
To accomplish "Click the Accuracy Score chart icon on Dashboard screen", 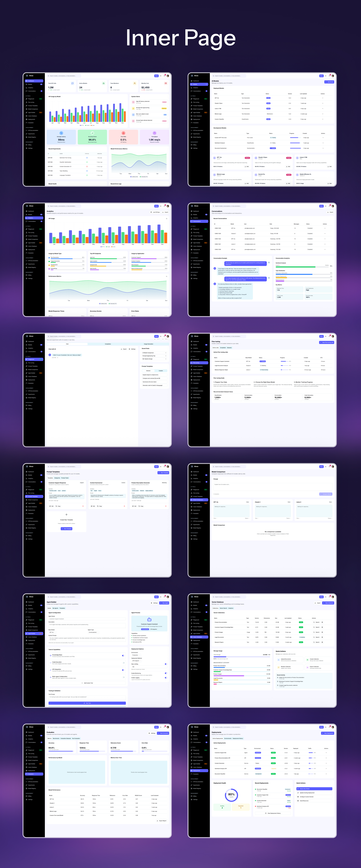I will point(92,133).
